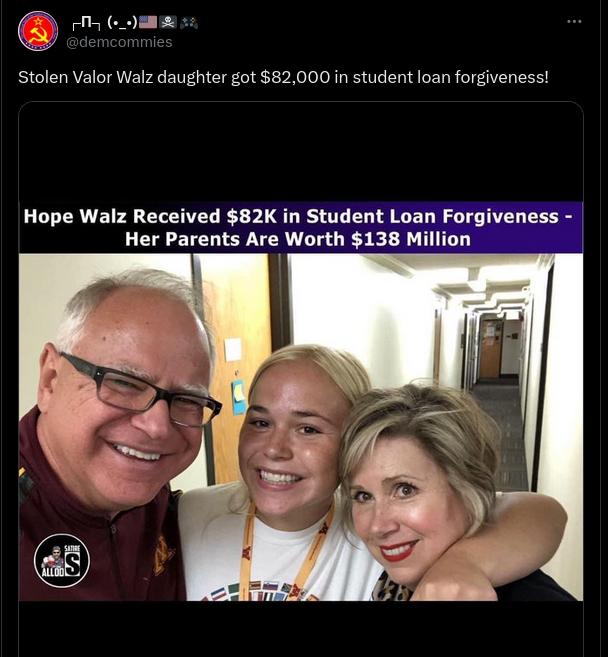Click the purple headline banner mentioning $82K
The height and width of the screenshot is (657, 608).
tap(301, 228)
